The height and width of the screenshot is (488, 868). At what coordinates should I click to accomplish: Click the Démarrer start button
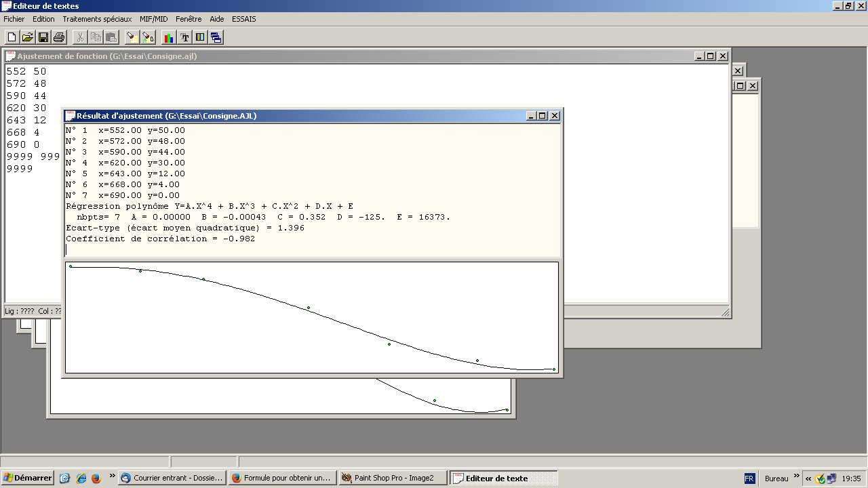28,478
